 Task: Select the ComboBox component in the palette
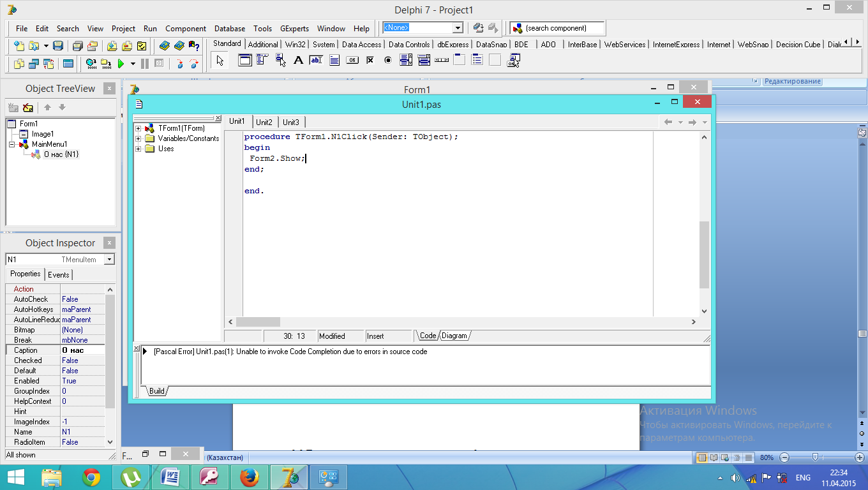[423, 61]
